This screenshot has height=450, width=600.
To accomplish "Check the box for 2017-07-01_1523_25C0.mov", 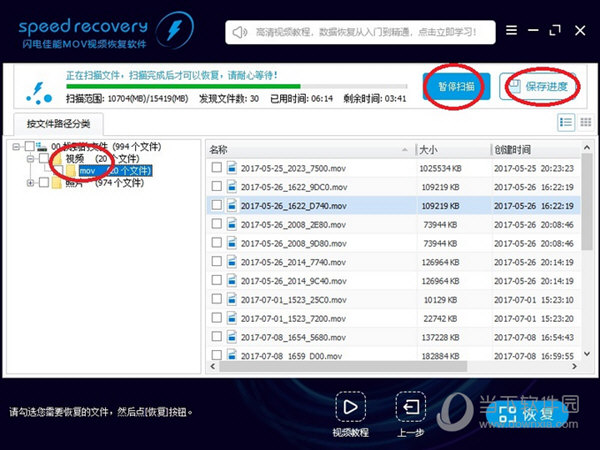I will click(x=217, y=298).
